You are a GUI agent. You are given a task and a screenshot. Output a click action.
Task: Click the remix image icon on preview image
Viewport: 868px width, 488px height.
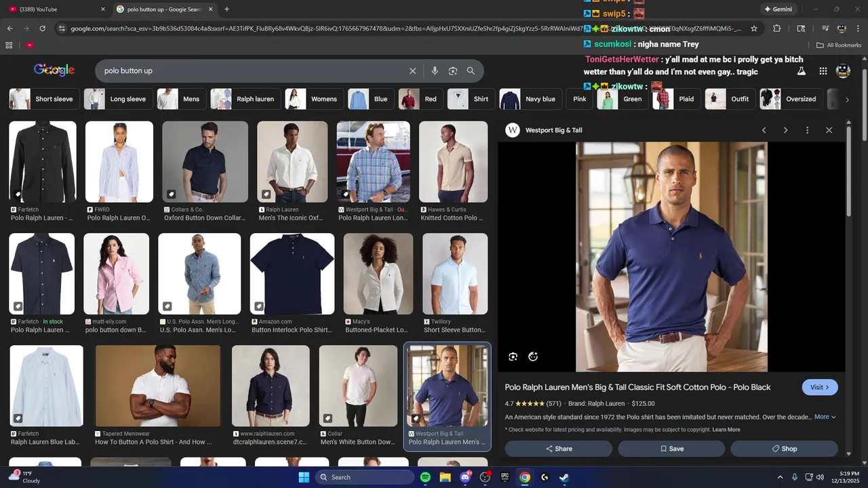533,357
